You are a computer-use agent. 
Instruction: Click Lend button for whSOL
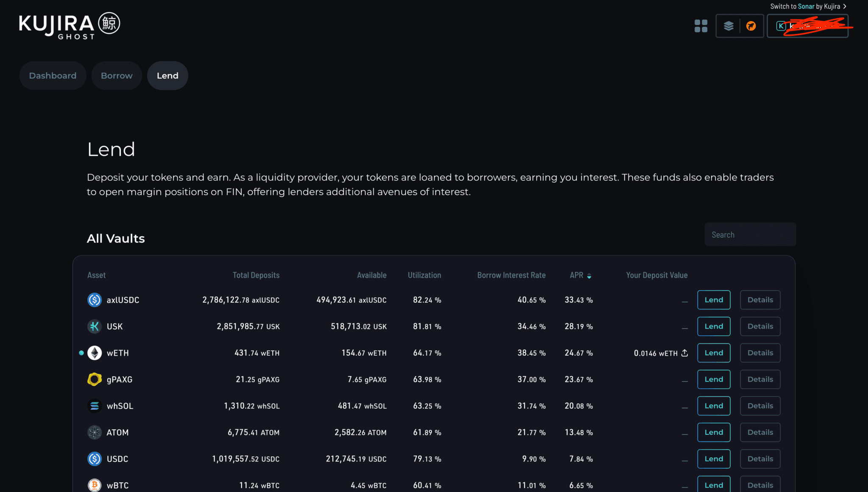coord(714,406)
